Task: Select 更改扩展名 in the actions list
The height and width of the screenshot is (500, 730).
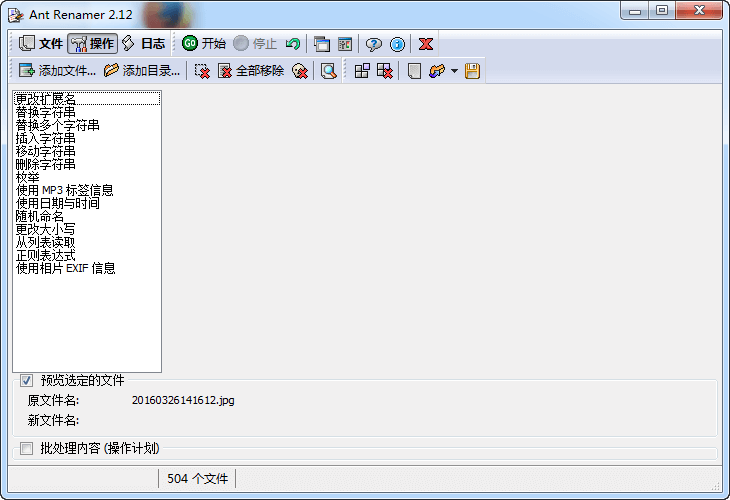Action: click(x=87, y=99)
